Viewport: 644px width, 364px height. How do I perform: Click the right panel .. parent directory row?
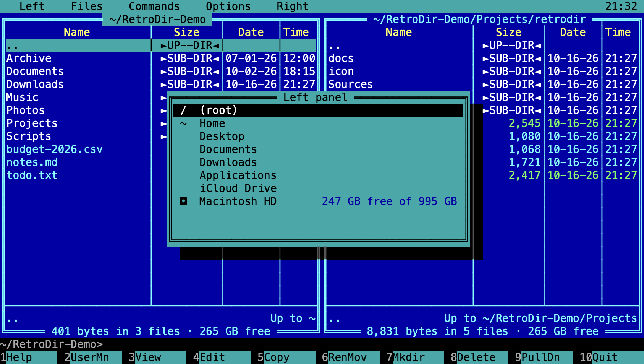(483, 45)
